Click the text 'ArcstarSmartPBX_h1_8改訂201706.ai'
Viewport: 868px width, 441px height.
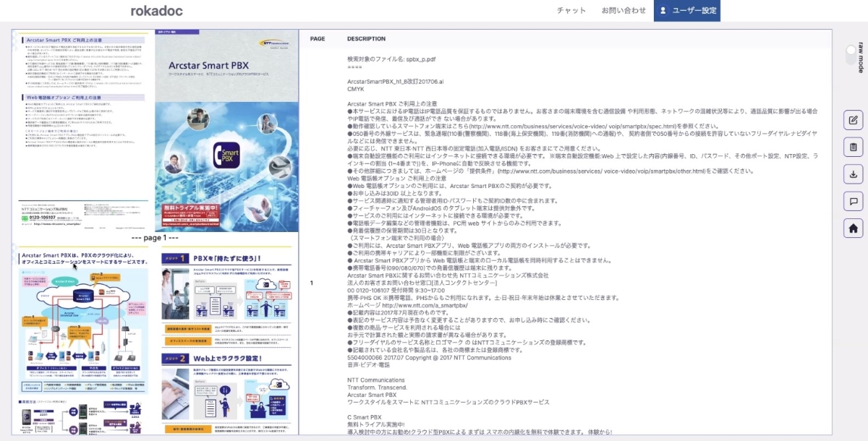pos(397,82)
